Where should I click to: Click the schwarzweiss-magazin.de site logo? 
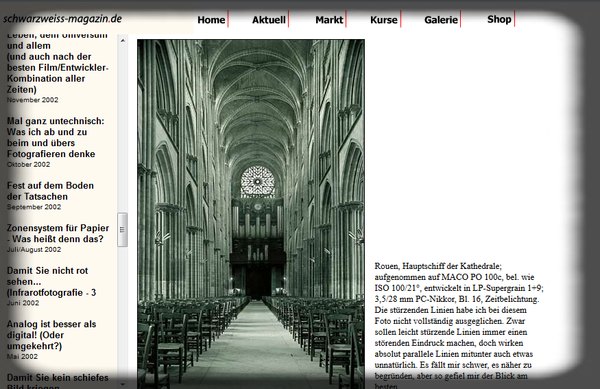(62, 18)
